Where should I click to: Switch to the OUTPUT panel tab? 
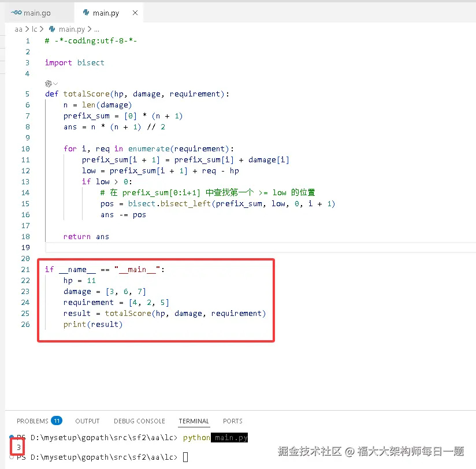[87, 421]
